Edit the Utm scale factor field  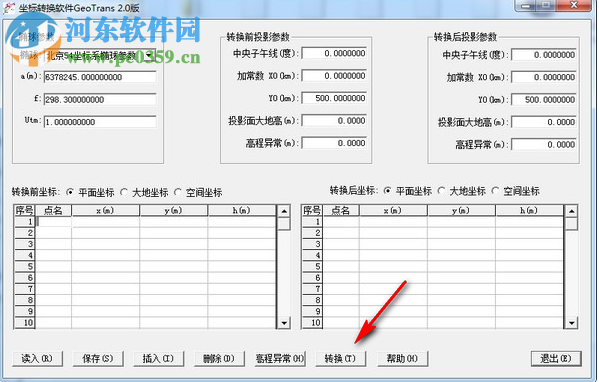click(x=100, y=122)
